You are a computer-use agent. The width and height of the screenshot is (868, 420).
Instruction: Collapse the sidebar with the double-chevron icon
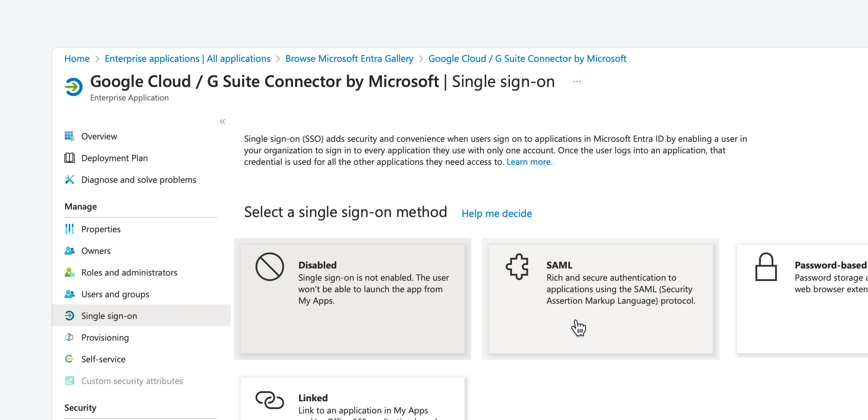222,121
